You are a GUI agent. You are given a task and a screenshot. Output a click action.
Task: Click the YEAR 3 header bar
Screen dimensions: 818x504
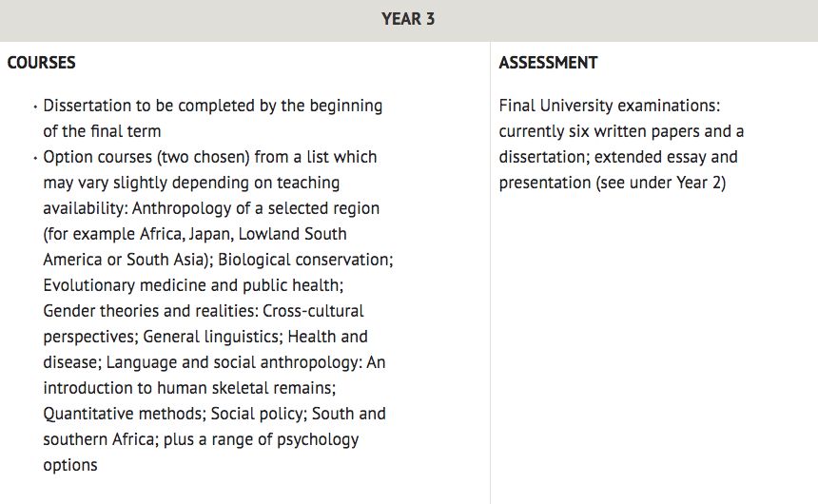pos(409,20)
